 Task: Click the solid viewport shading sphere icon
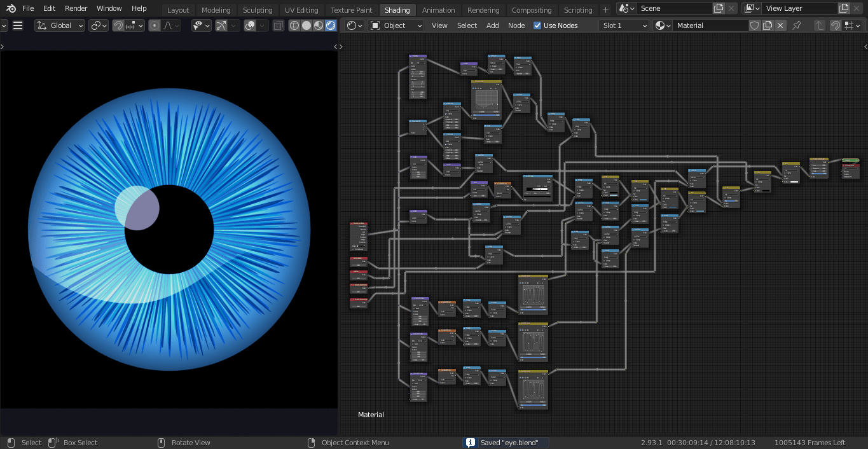(x=307, y=25)
